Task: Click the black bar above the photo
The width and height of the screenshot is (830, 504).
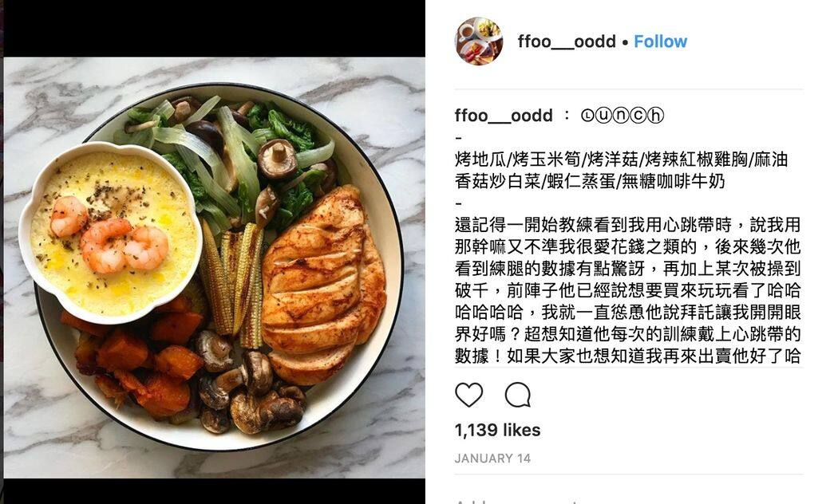Action: pyautogui.click(x=215, y=29)
